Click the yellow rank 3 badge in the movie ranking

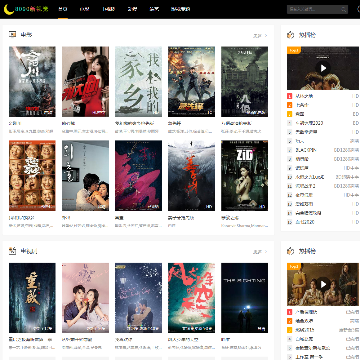point(290,114)
